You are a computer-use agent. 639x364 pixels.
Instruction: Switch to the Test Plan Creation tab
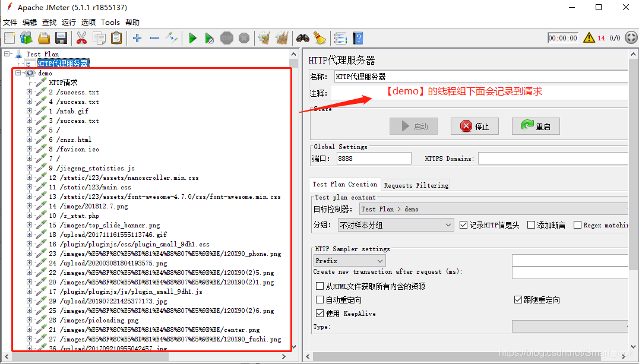345,184
